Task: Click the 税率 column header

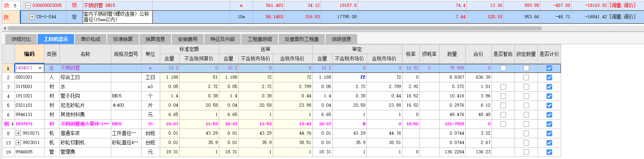Action: pyautogui.click(x=411, y=54)
